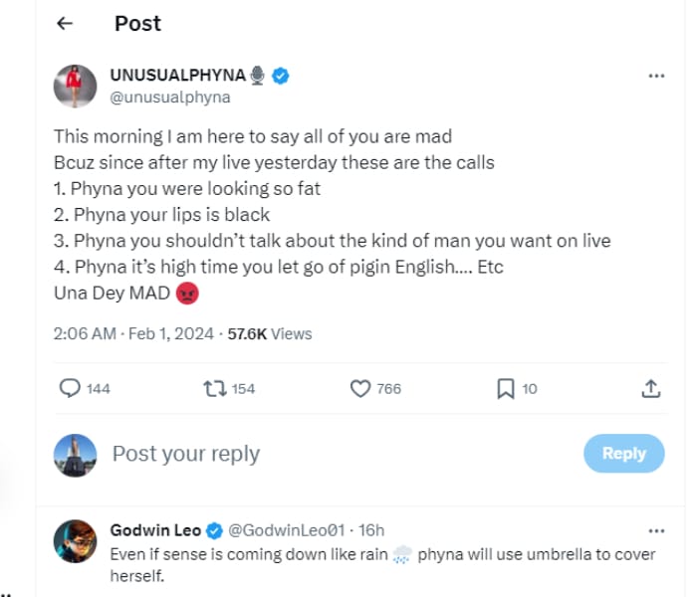Screen dimensions: 700x597
Task: Expand the three-dot menu on Godwin Leo's reply
Action: 655,530
